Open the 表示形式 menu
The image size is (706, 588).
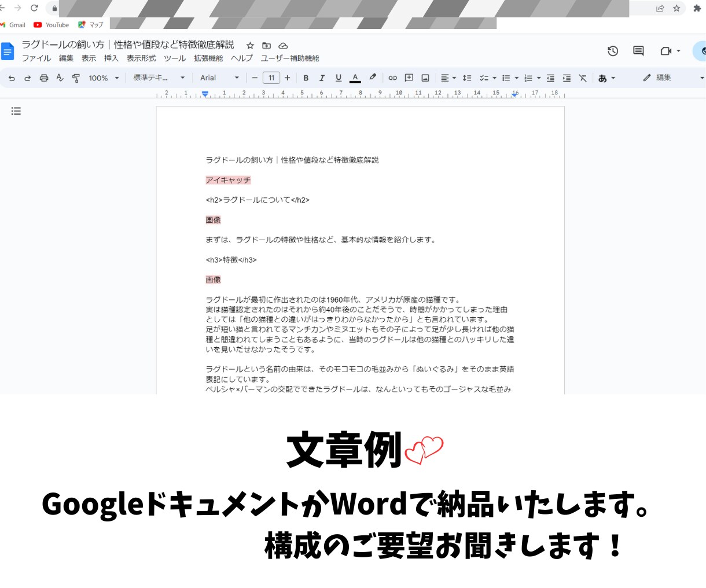(141, 58)
